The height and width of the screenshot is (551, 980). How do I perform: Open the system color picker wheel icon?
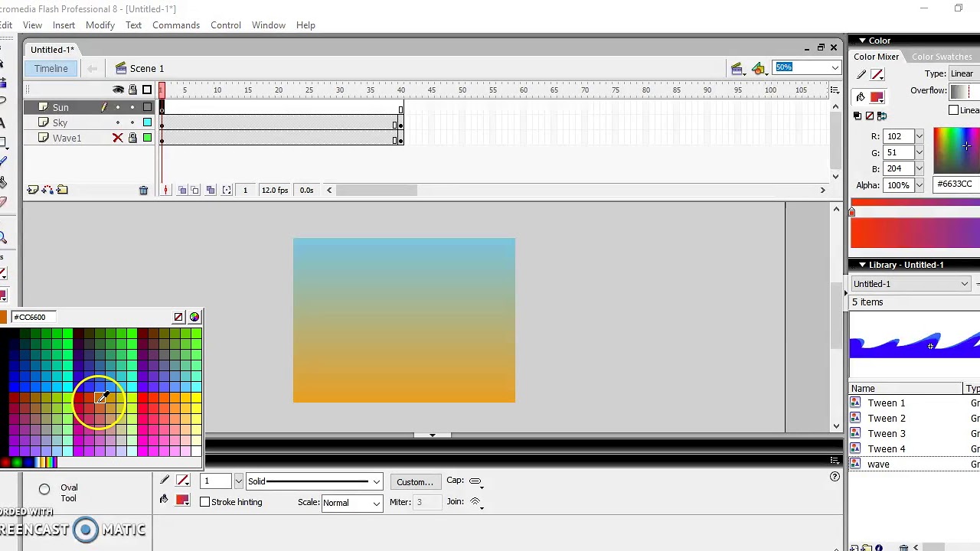point(194,317)
